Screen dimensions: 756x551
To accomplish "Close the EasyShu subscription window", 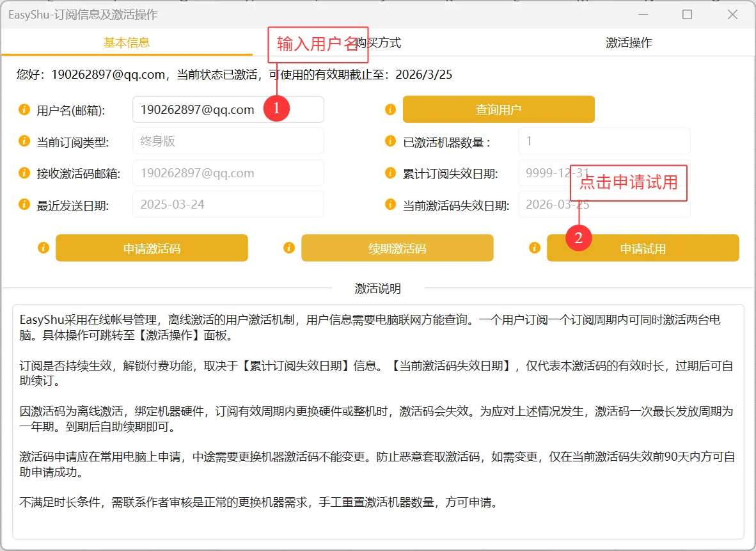I will click(x=732, y=15).
